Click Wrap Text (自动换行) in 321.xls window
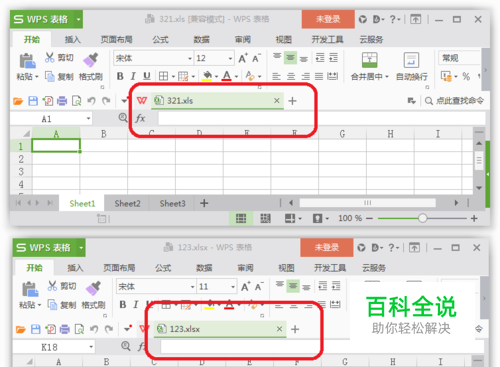500x367 pixels. [x=411, y=66]
